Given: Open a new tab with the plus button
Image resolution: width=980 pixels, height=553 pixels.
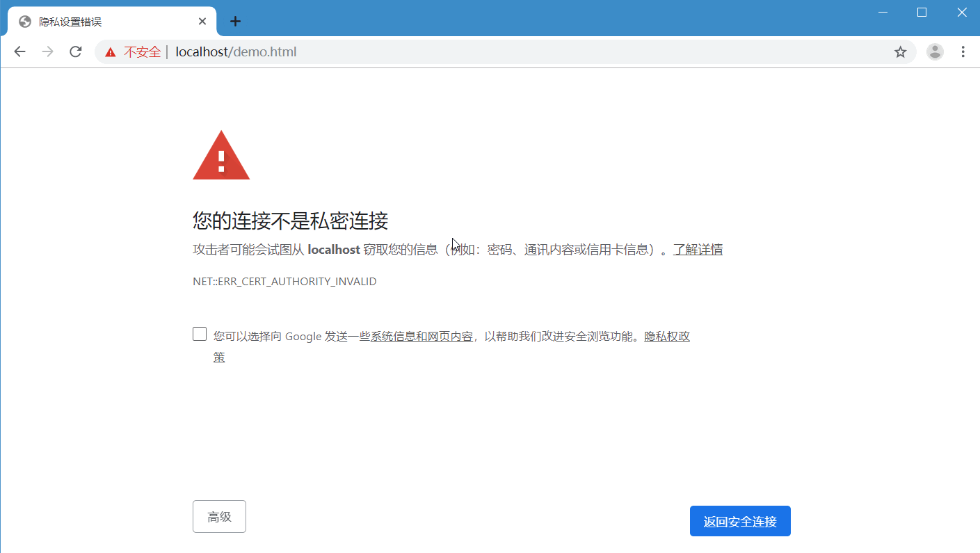Looking at the screenshot, I should click(235, 22).
